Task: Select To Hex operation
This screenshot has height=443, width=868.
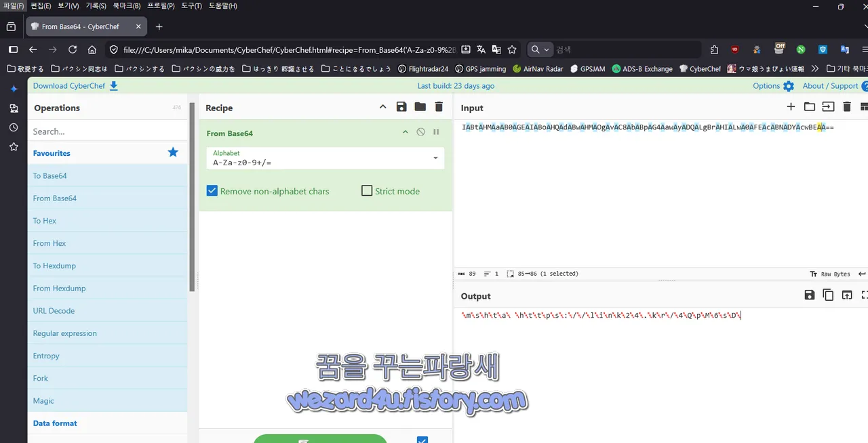Action: click(x=107, y=221)
